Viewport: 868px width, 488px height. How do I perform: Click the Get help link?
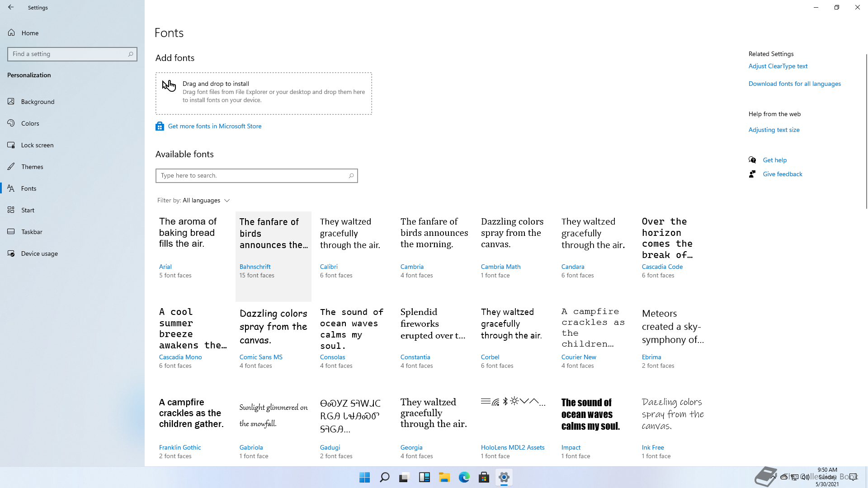pos(774,160)
